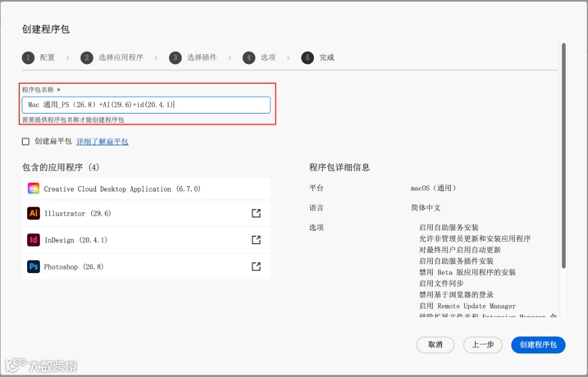Image resolution: width=588 pixels, height=377 pixels.
Task: Select the Photoshop (26.8) row text
Action: point(74,266)
